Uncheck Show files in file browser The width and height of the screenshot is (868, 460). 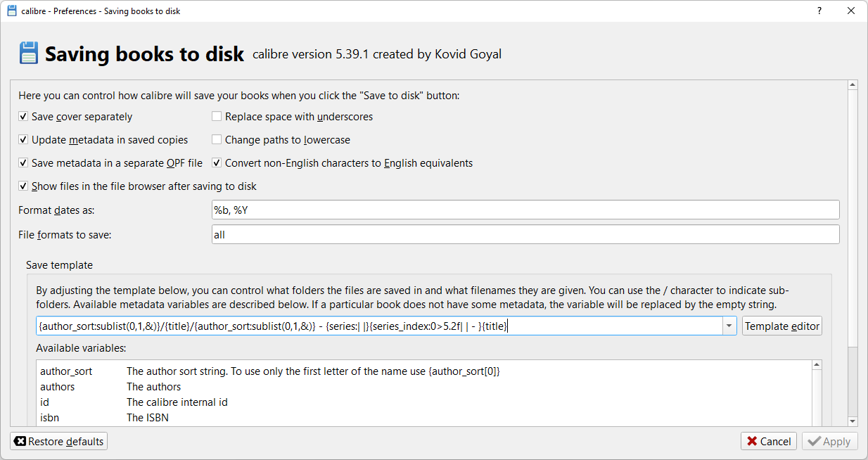[x=23, y=186]
